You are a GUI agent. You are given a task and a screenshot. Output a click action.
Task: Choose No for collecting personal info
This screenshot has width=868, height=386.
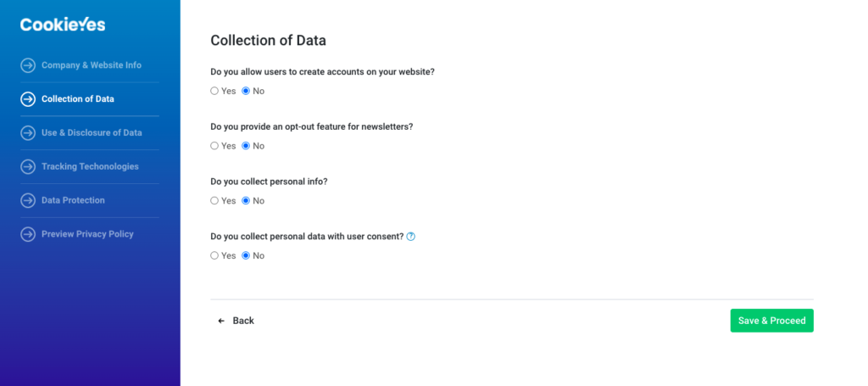(247, 201)
